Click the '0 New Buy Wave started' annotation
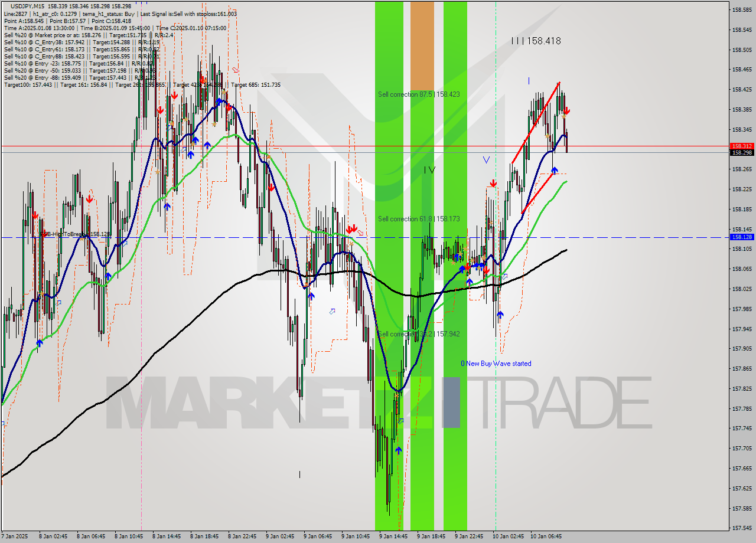 pyautogui.click(x=496, y=364)
